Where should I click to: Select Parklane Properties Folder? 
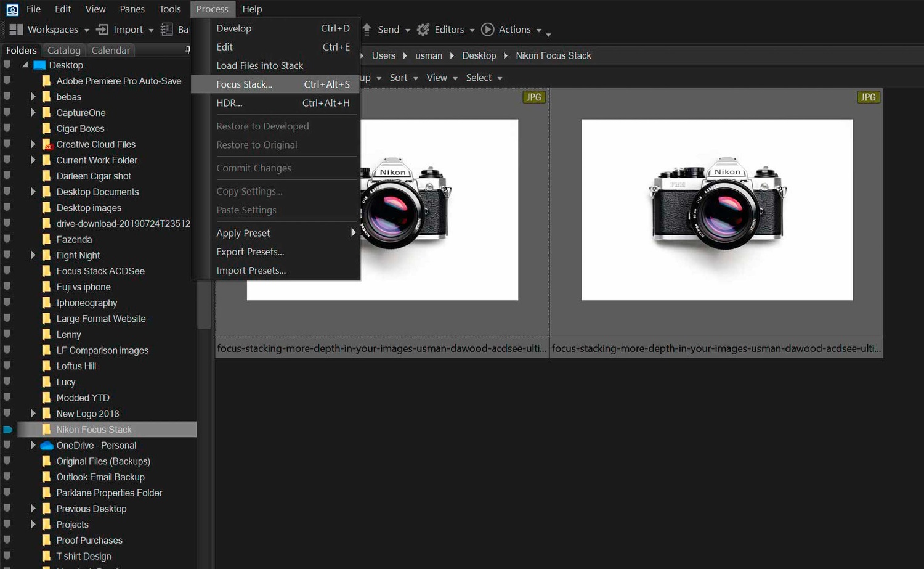(x=109, y=493)
